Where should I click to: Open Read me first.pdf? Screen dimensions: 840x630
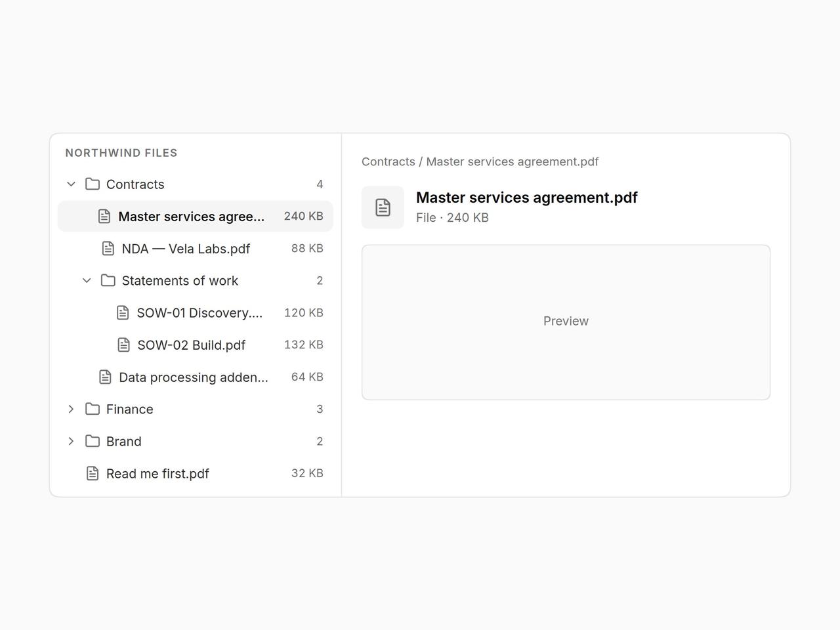157,474
